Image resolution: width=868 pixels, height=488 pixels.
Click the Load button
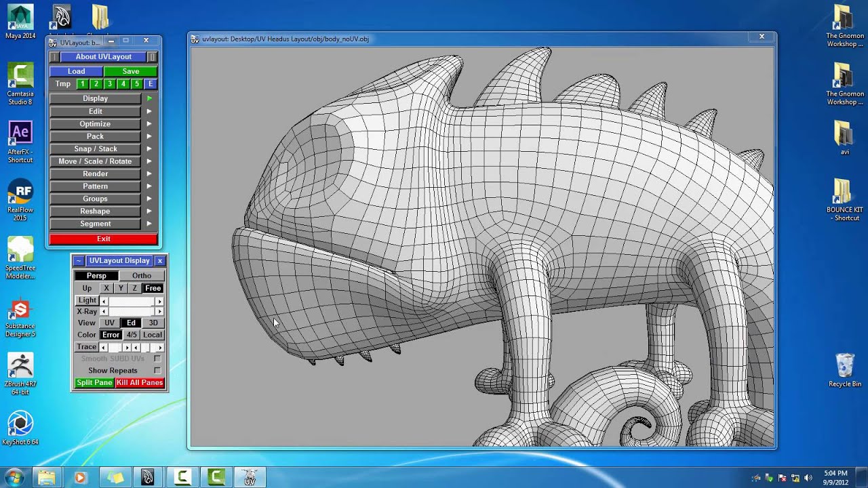76,71
